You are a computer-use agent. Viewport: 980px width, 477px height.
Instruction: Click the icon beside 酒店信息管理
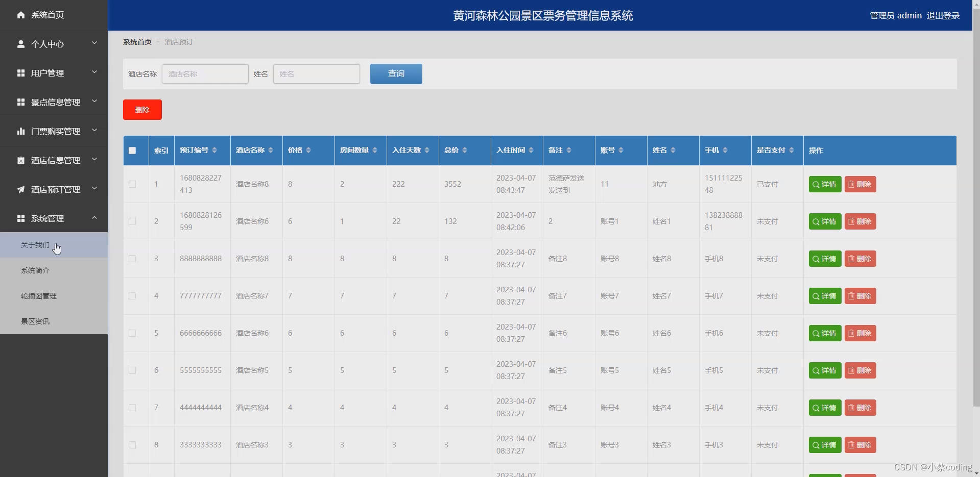(x=21, y=160)
